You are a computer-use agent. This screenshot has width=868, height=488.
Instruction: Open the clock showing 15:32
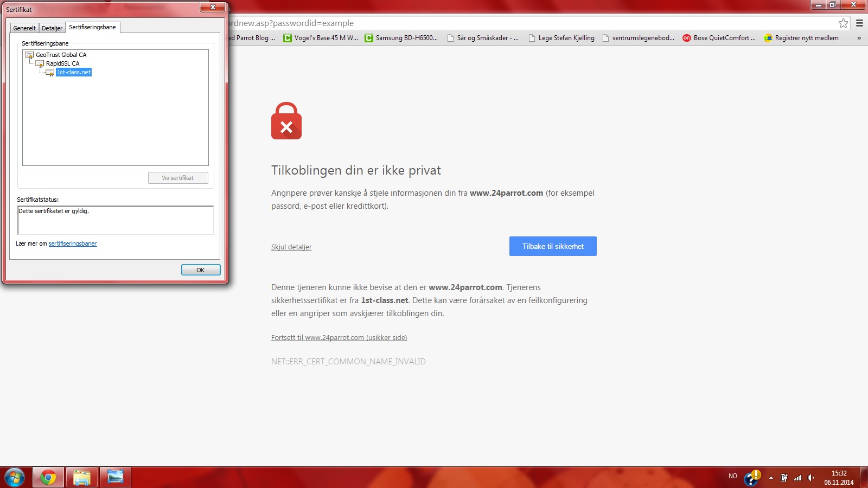839,478
